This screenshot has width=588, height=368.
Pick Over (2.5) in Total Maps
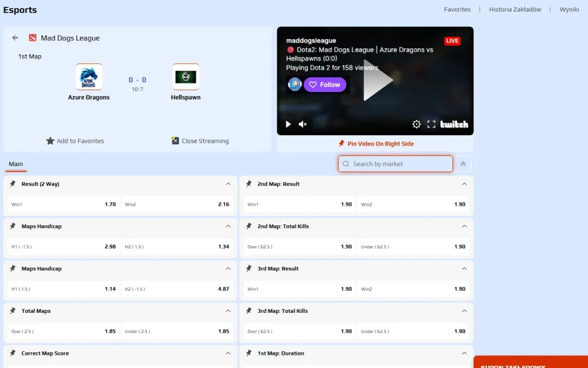pyautogui.click(x=63, y=331)
